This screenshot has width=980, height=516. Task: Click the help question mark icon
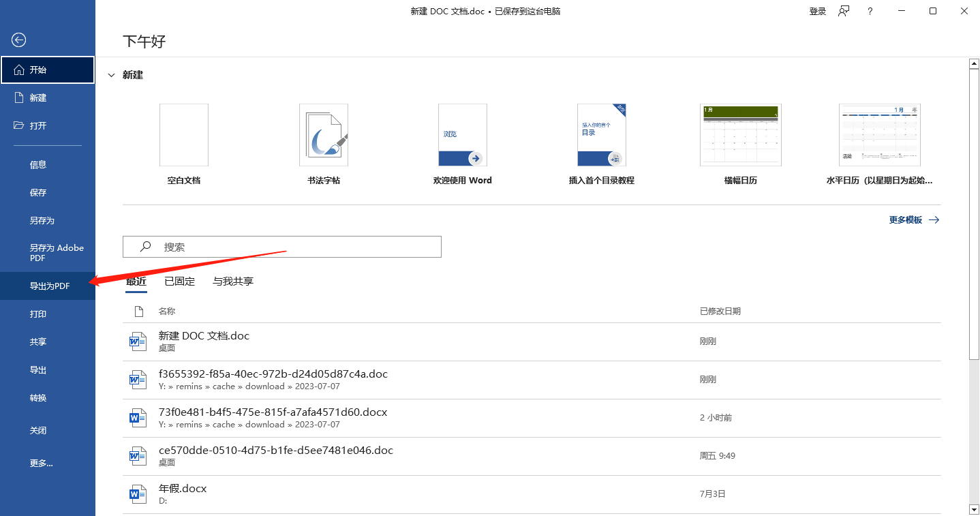(870, 11)
